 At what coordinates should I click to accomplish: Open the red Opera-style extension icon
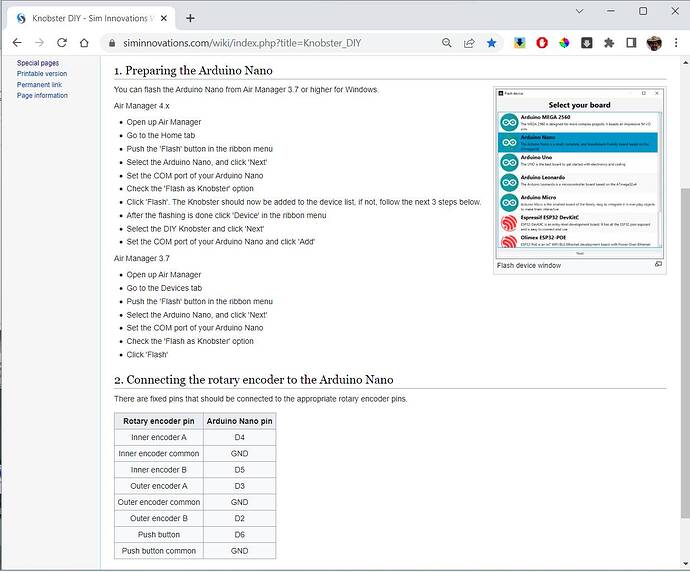[x=542, y=43]
